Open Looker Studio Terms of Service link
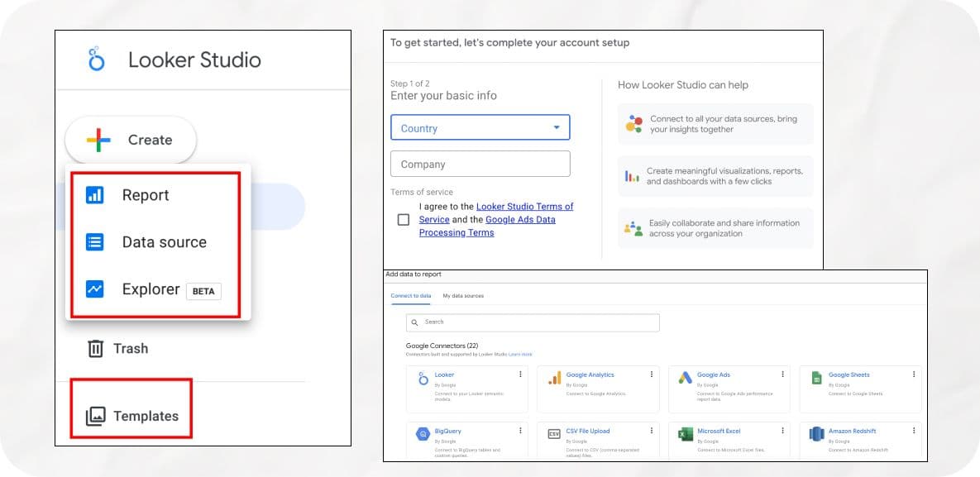 496,212
